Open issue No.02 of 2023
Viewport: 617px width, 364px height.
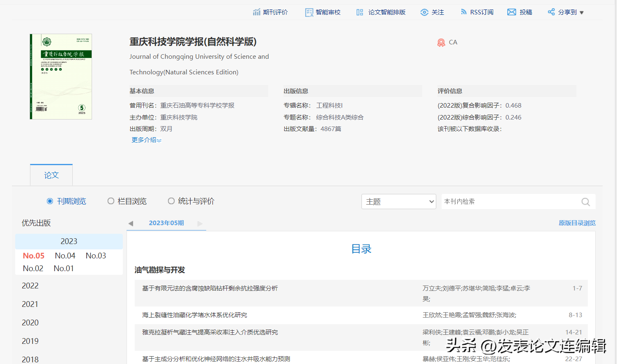click(x=33, y=269)
